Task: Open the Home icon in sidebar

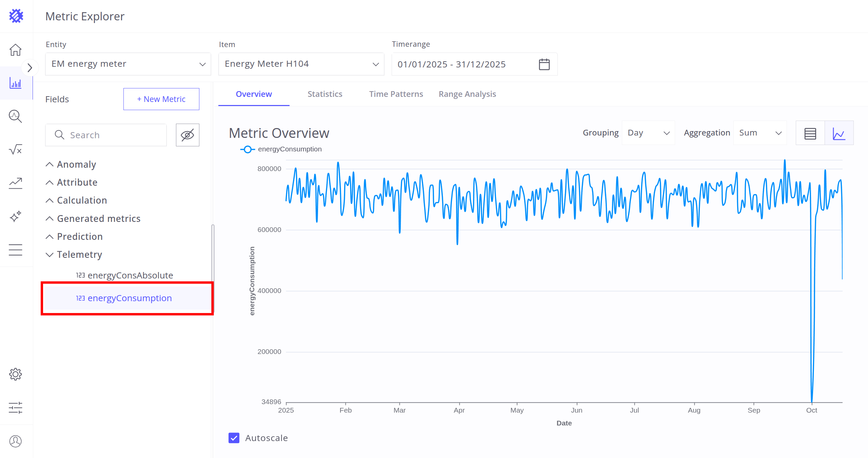Action: click(x=16, y=50)
